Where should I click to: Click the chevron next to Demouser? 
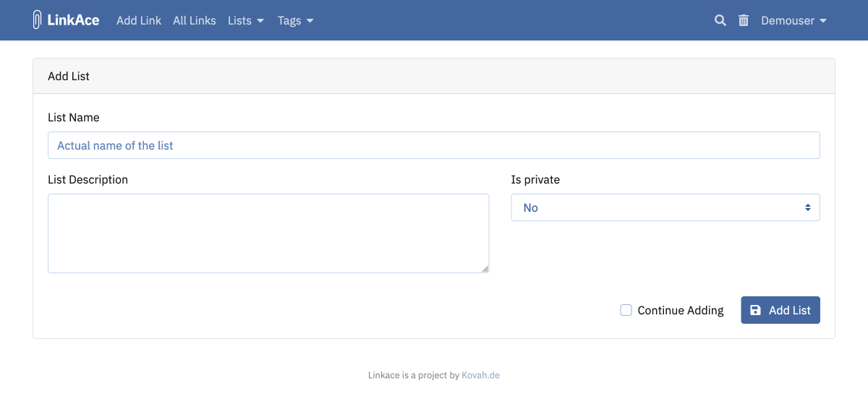click(824, 21)
